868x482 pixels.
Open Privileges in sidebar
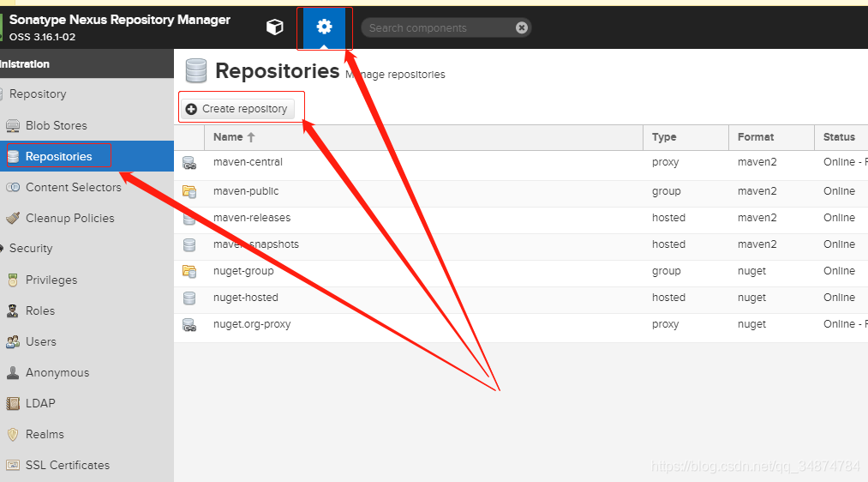tap(87, 280)
